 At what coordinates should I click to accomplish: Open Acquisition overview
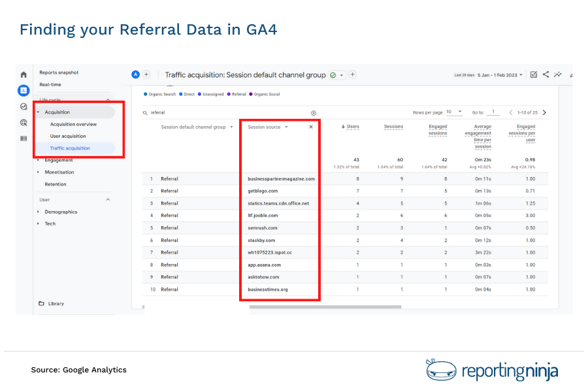[73, 124]
